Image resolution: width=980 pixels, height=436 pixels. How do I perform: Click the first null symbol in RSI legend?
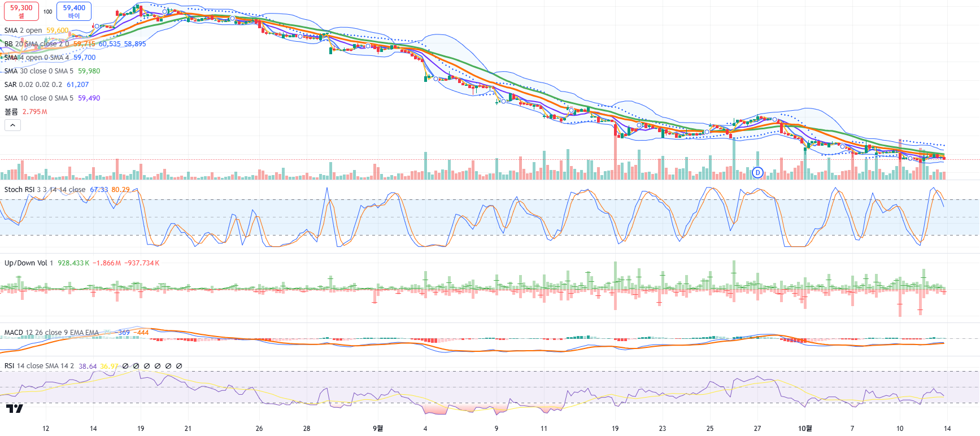(x=125, y=366)
